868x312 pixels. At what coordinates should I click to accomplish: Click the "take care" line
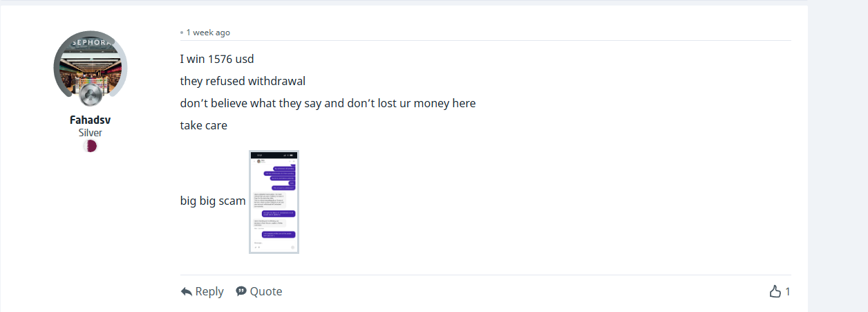pos(204,125)
